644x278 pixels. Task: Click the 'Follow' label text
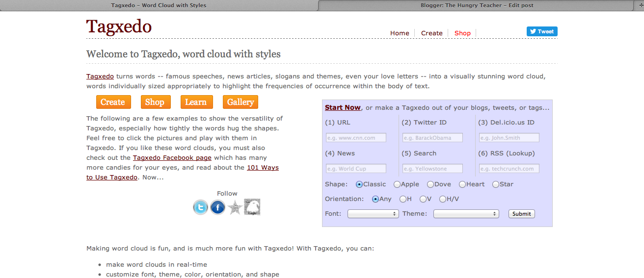tap(227, 193)
